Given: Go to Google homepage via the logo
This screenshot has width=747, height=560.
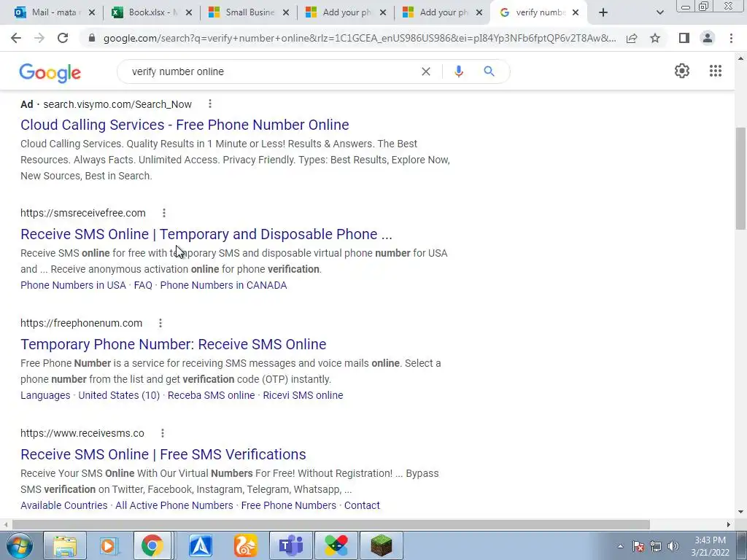Looking at the screenshot, I should pos(50,73).
